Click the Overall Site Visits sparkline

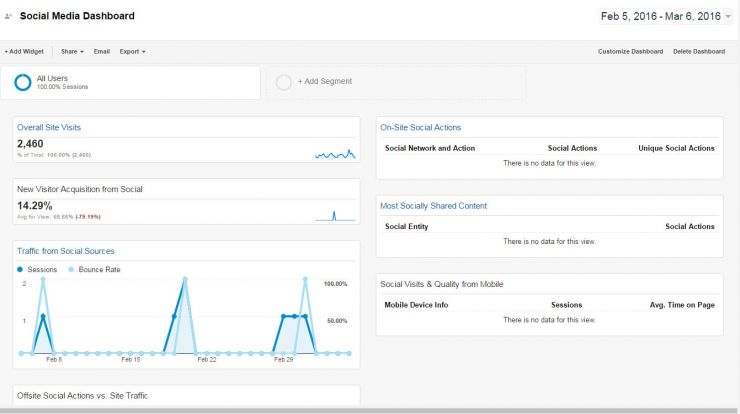[x=335, y=154]
